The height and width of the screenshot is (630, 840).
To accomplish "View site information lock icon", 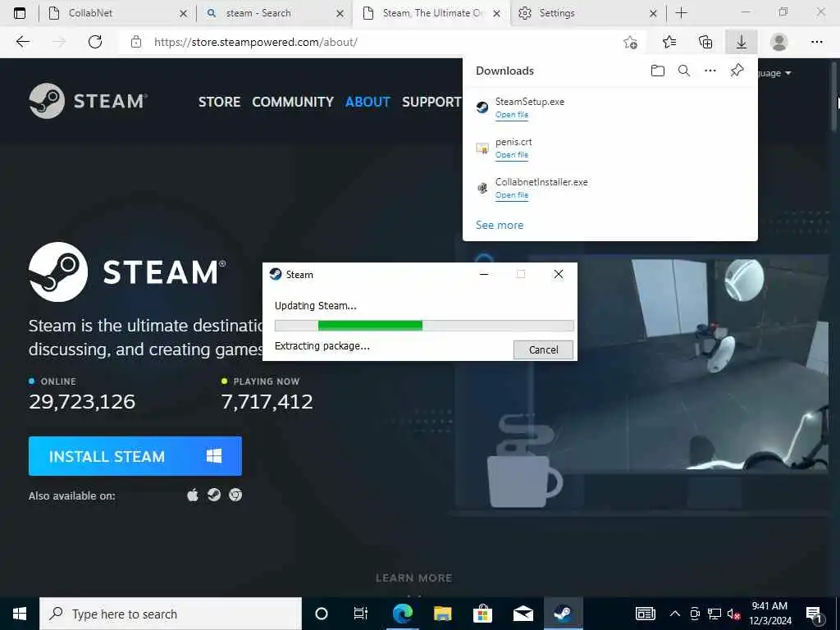I will point(136,42).
